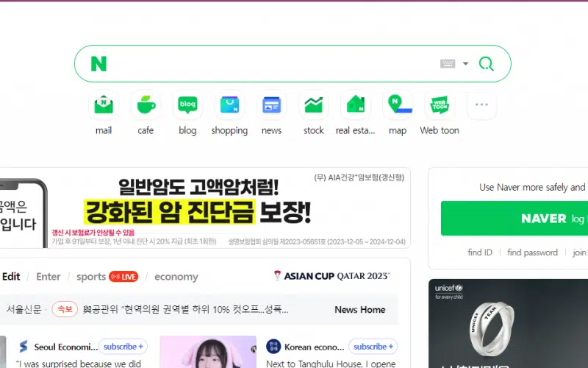The image size is (588, 368).
Task: Open the Webtoon shortcut icon
Action: pos(440,105)
